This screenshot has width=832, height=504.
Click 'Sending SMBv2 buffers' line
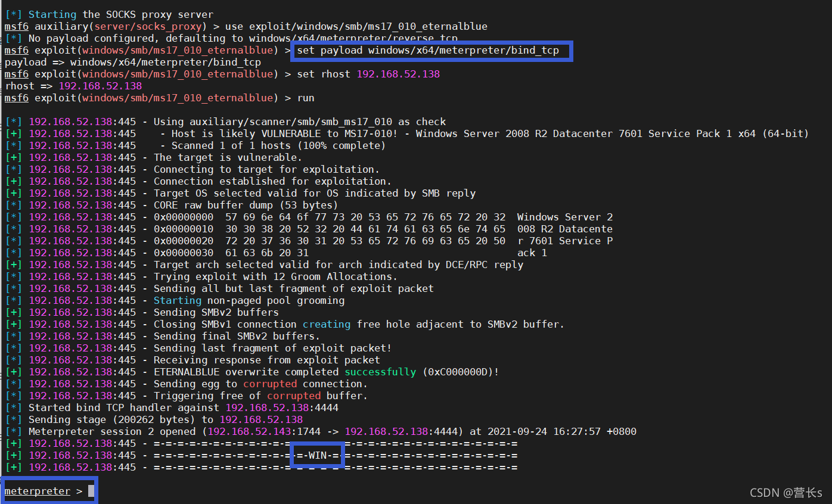click(x=142, y=312)
